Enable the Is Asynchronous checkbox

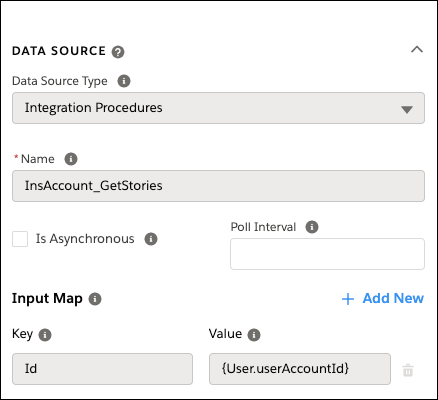(20, 239)
